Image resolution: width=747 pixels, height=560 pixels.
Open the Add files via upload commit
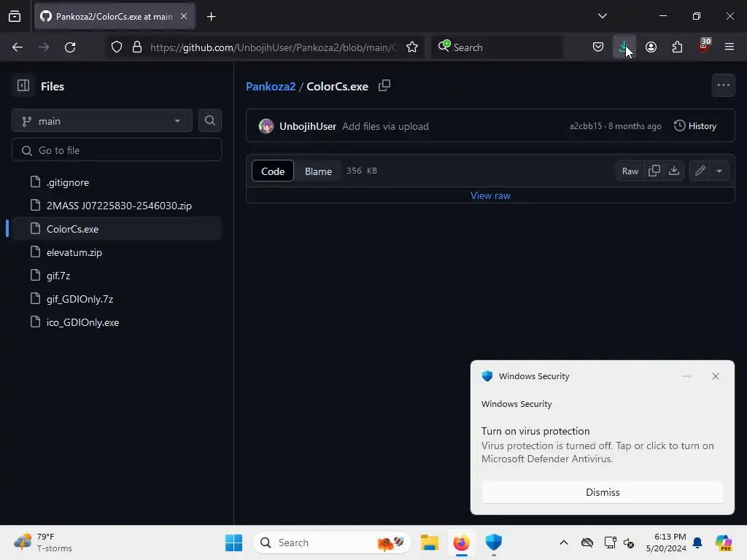(385, 126)
